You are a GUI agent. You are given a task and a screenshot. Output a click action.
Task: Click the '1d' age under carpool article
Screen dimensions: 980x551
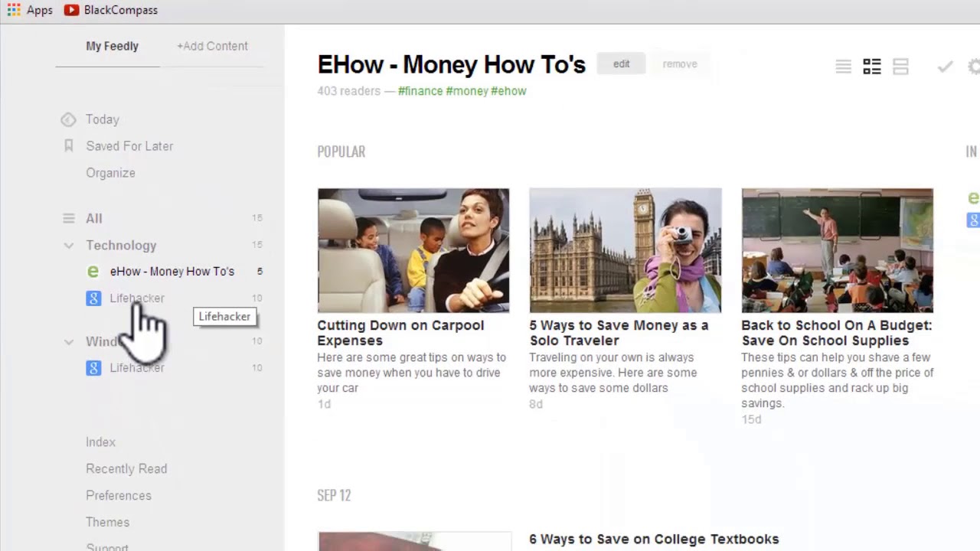324,404
